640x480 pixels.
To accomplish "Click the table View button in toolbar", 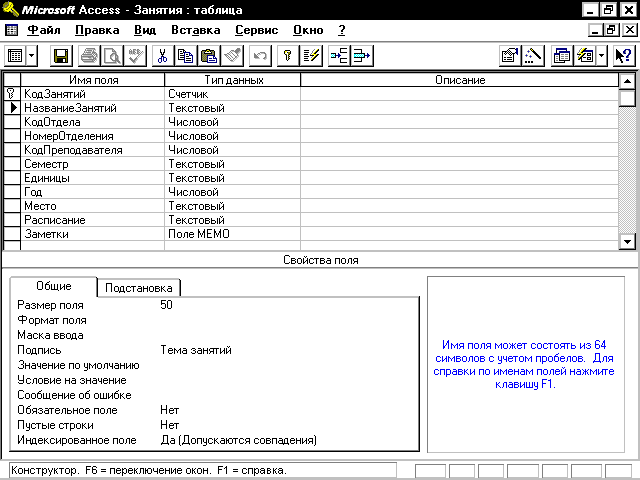I will pyautogui.click(x=16, y=56).
